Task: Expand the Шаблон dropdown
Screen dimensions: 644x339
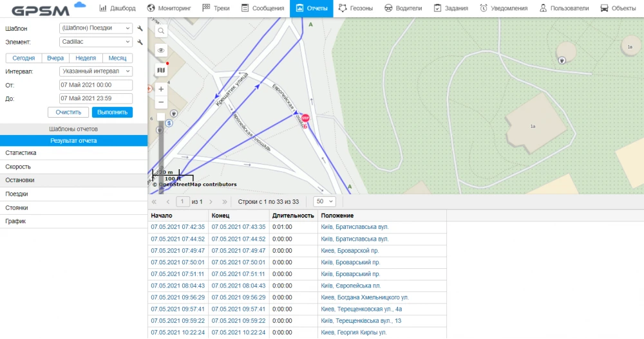Action: pos(95,28)
